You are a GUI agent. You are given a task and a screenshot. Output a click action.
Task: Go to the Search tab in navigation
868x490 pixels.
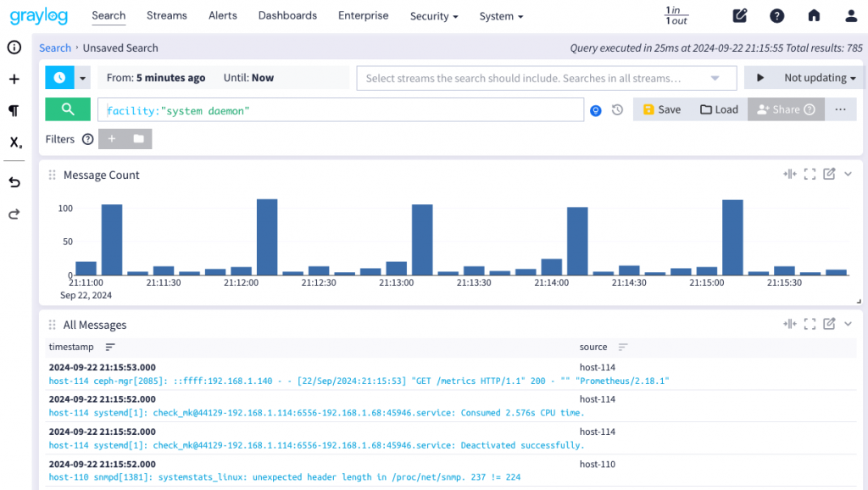tap(108, 15)
